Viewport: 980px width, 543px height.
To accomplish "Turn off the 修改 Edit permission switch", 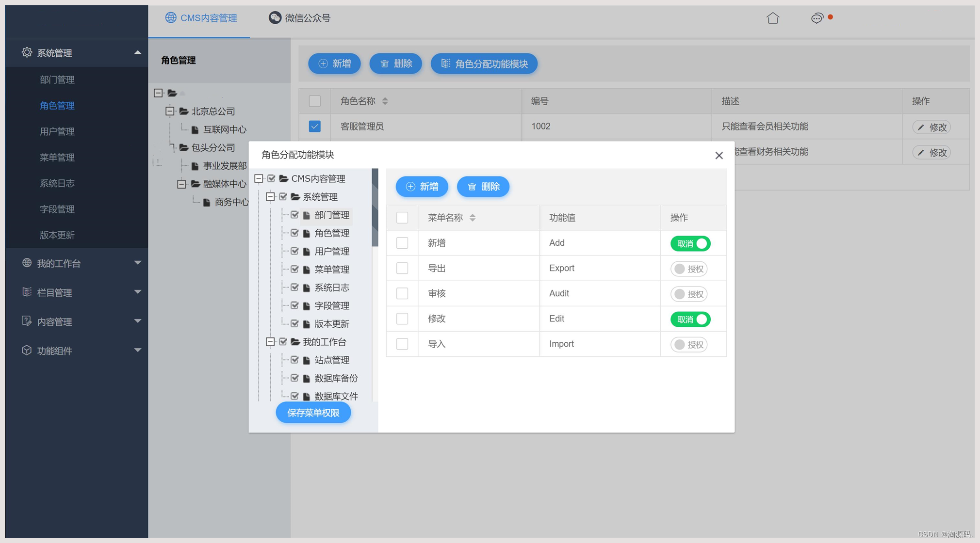I will point(690,319).
